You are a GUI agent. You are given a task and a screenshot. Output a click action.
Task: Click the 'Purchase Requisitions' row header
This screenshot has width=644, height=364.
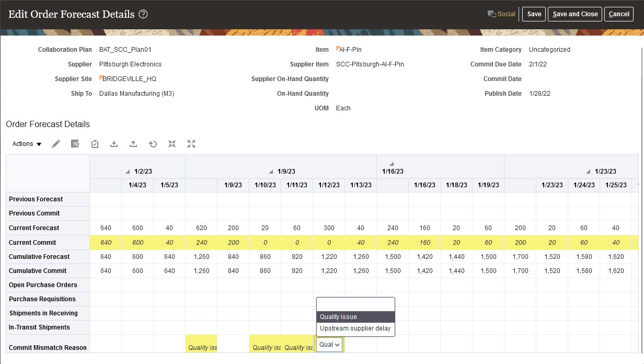point(48,299)
